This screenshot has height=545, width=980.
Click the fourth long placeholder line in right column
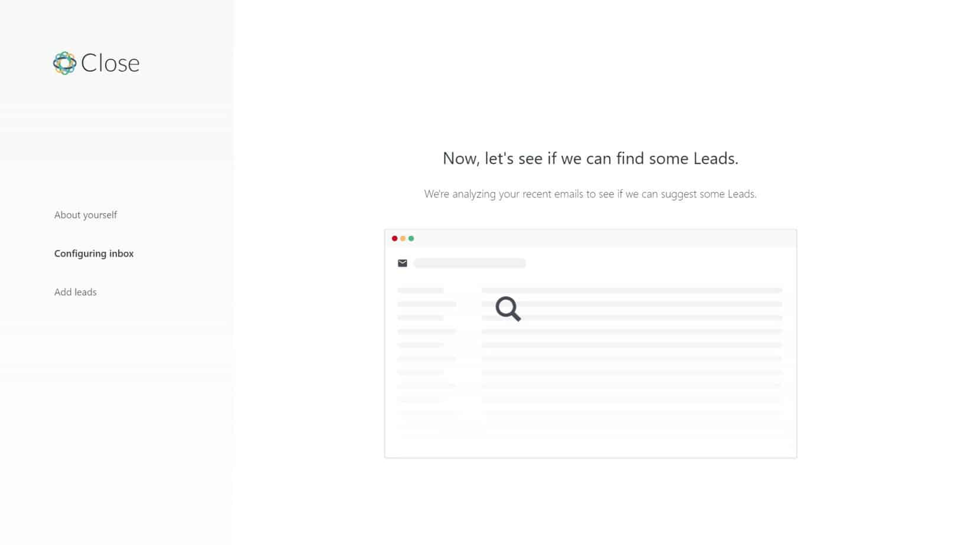pos(632,331)
